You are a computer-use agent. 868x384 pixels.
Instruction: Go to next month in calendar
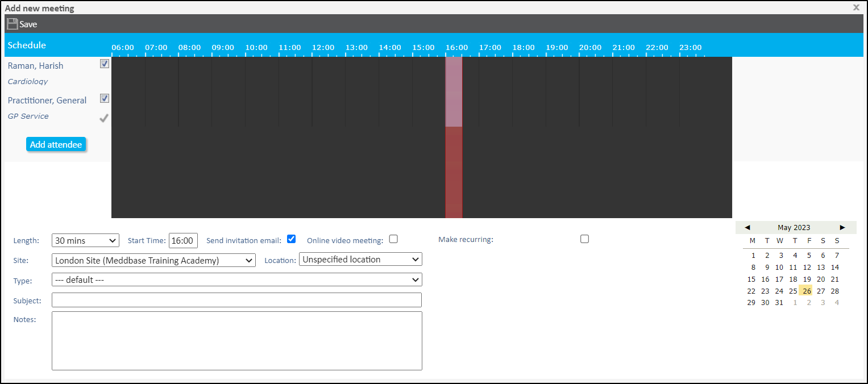(842, 227)
